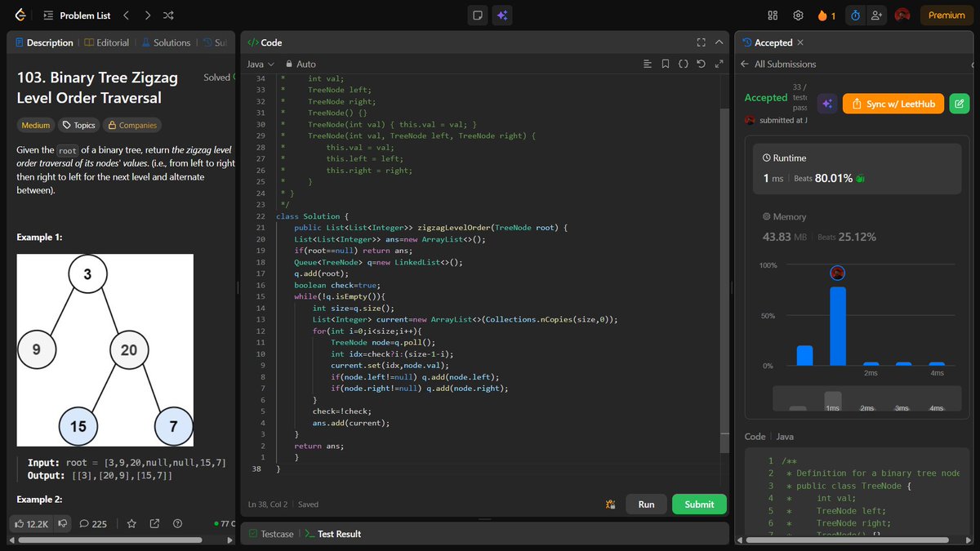Click the green edit note button
Viewport: 980px width, 551px height.
(x=960, y=104)
